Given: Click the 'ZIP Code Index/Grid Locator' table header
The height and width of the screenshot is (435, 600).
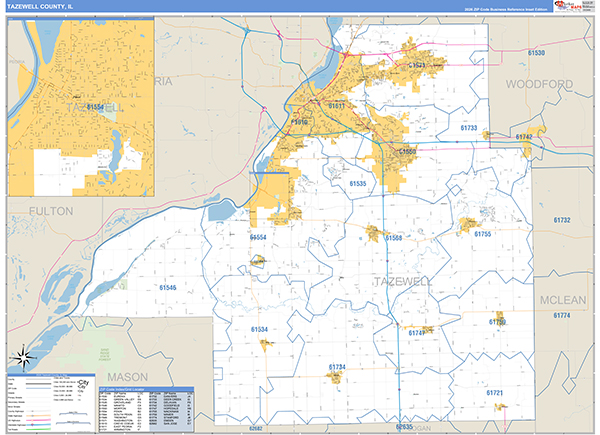Looking at the screenshot, I should point(147,389).
